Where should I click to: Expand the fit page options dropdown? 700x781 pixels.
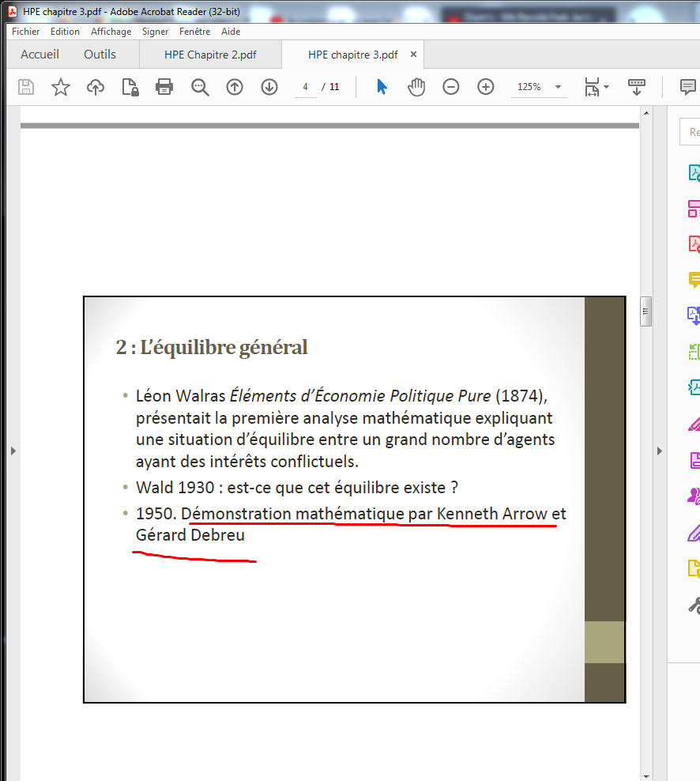(x=597, y=87)
